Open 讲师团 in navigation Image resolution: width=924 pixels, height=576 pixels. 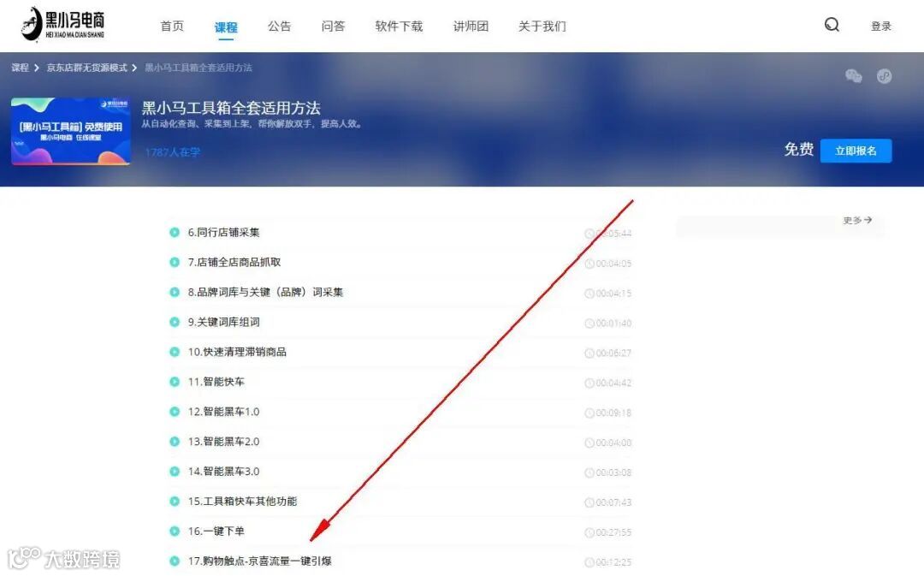471,26
